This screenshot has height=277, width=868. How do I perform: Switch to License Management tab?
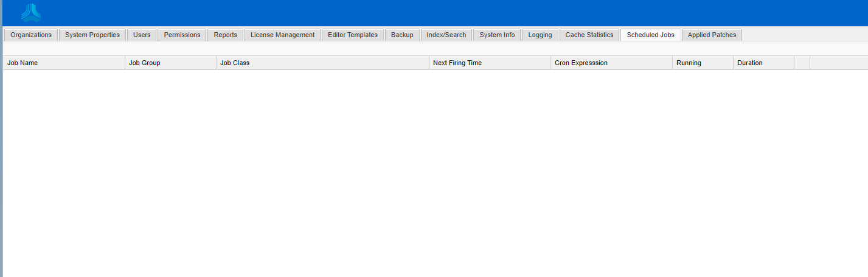282,35
